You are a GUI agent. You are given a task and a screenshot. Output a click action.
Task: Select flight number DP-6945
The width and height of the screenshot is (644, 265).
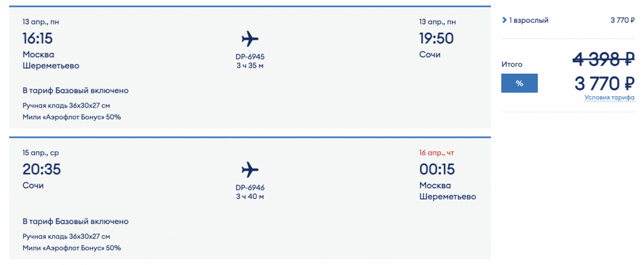click(250, 57)
